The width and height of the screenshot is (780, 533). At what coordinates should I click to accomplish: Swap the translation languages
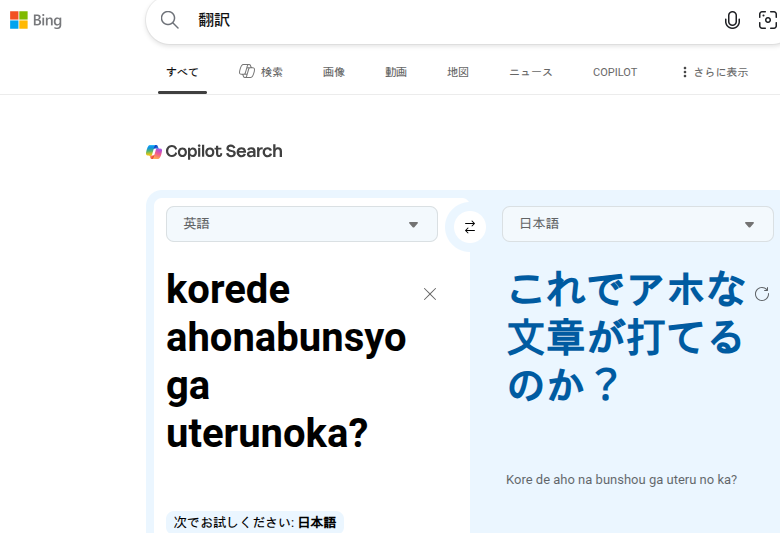point(470,227)
